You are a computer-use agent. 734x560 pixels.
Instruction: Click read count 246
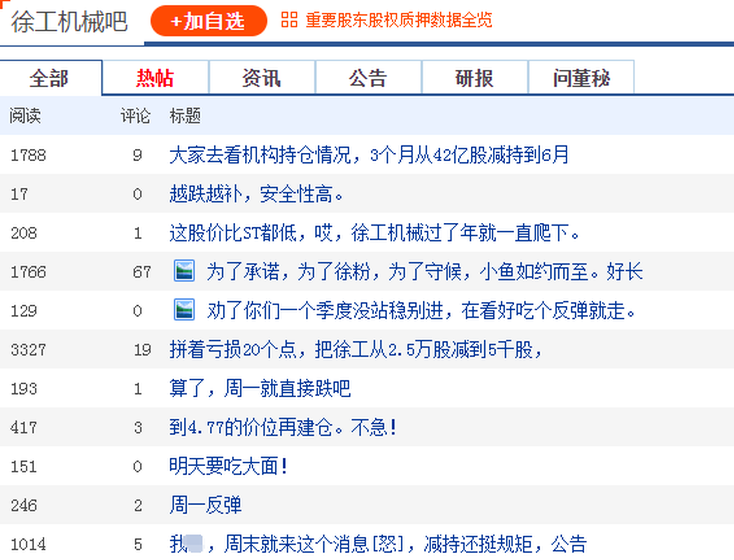(x=24, y=506)
